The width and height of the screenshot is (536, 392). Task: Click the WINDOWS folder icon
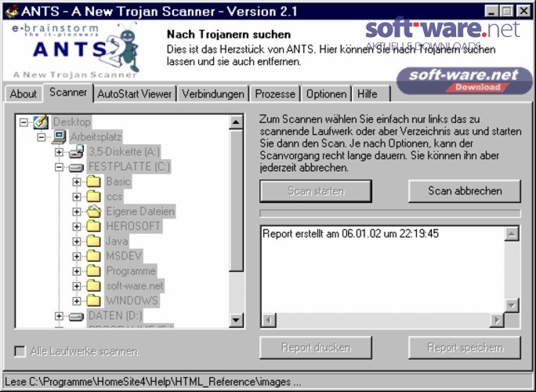click(93, 301)
